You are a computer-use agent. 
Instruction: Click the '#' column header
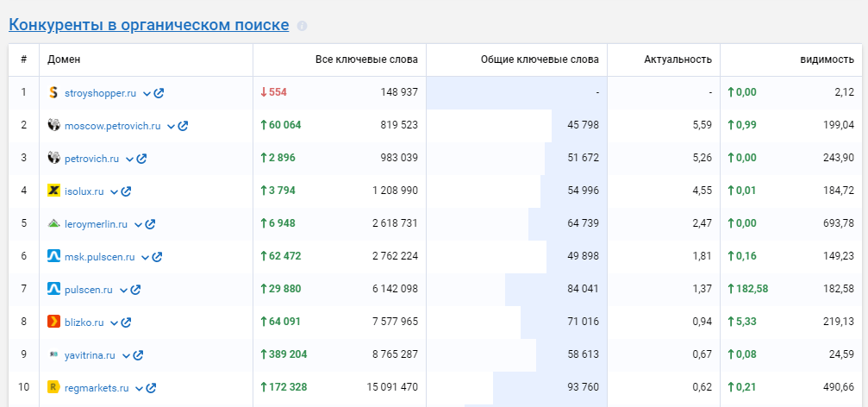tap(24, 59)
